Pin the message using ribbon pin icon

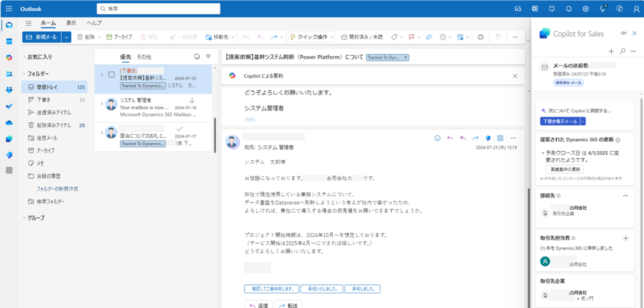coord(428,37)
